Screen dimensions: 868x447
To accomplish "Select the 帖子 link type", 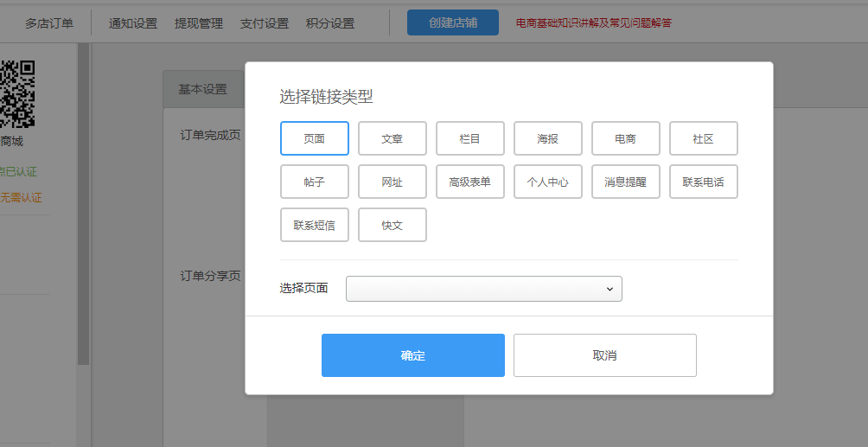I will pos(315,182).
